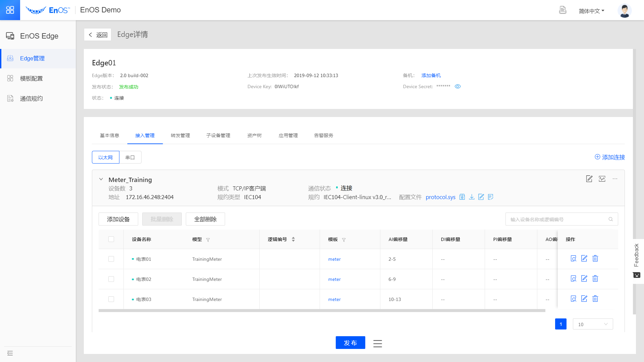Click the edit icon for Meter_Training connection
This screenshot has height=362, width=644.
[589, 179]
